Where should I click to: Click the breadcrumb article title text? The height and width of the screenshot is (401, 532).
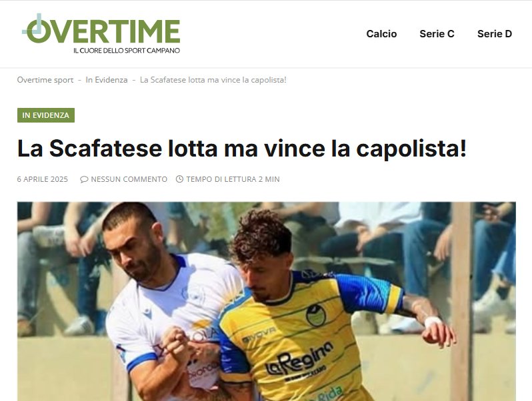point(213,80)
